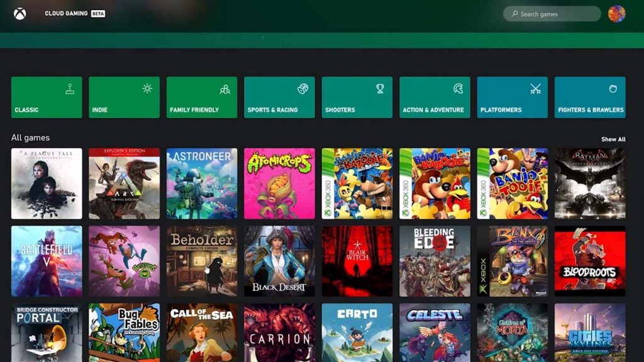Open the Shooters category tile
644x362 pixels.
357,97
